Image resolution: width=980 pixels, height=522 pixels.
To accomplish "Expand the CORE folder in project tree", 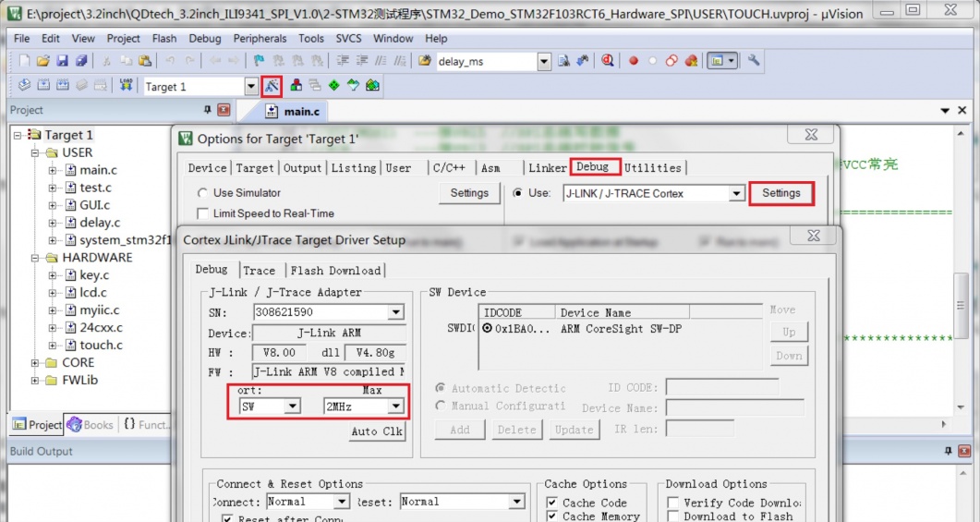I will point(36,363).
